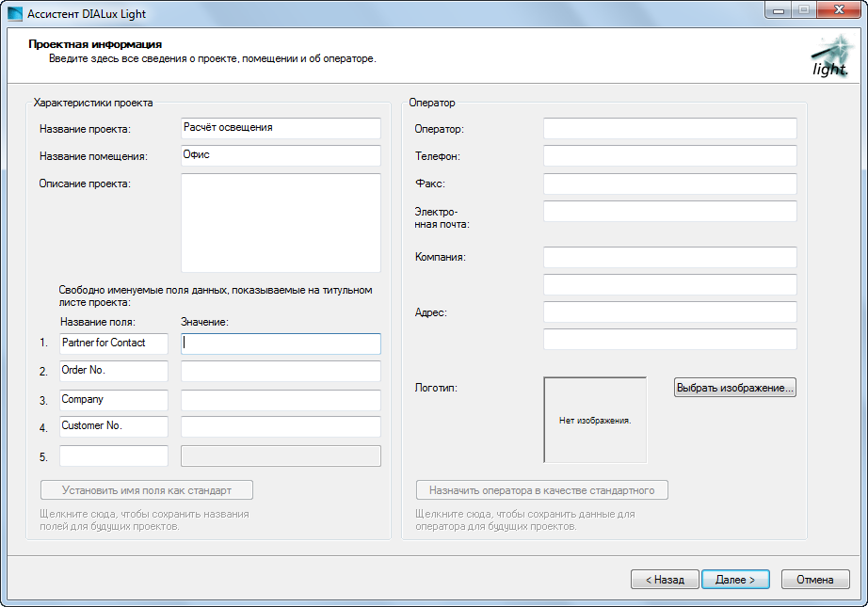This screenshot has height=607, width=868.
Task: Focus the 'Оператор' name input
Action: (x=669, y=129)
